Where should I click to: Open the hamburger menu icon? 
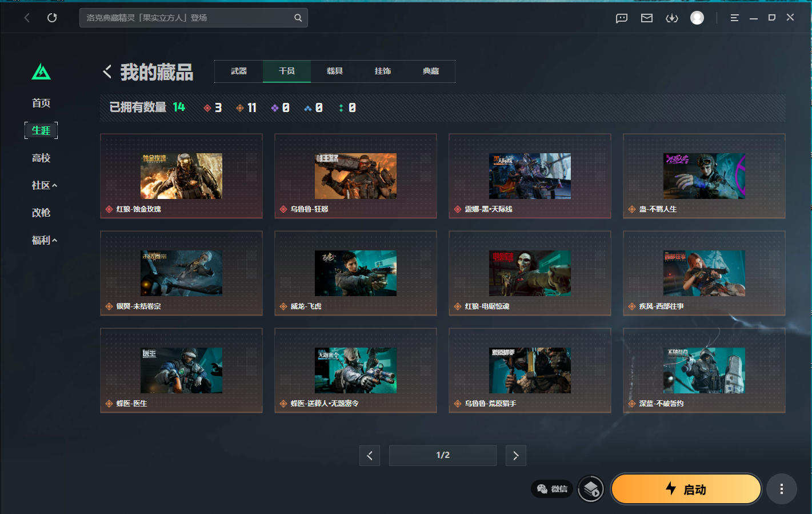coord(735,18)
